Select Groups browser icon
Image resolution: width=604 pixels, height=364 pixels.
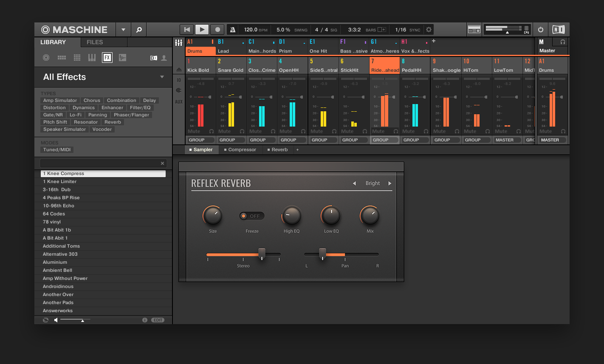coord(62,58)
